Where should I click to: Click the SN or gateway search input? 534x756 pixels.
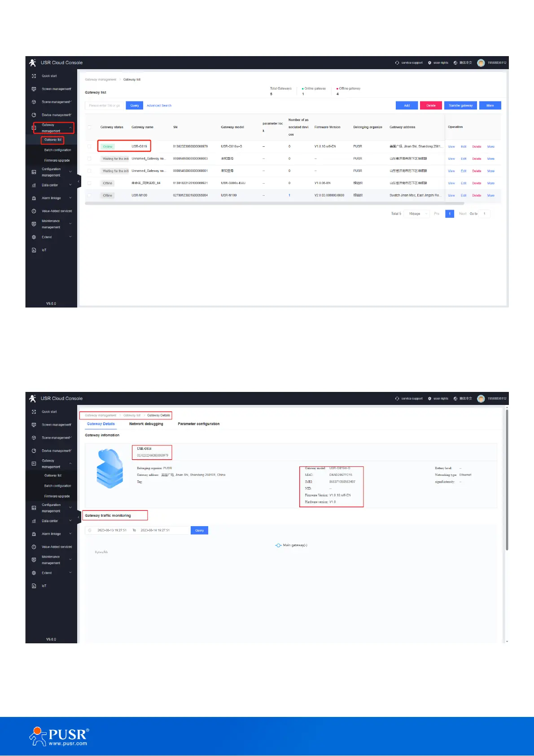[x=105, y=105]
